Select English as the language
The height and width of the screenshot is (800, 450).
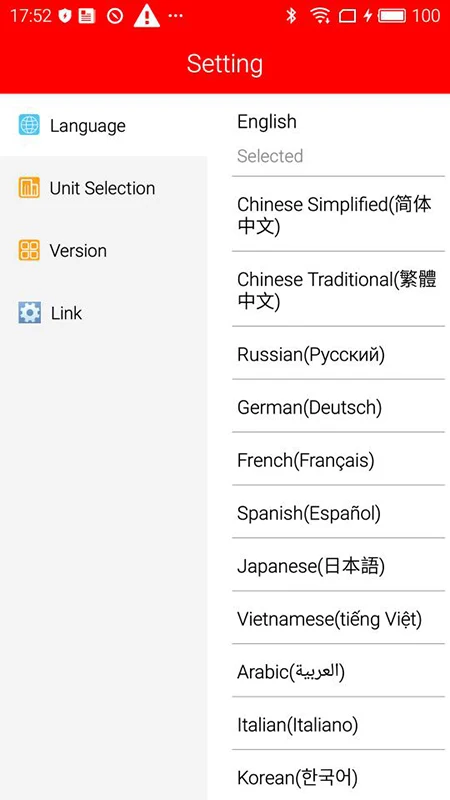[x=338, y=137]
